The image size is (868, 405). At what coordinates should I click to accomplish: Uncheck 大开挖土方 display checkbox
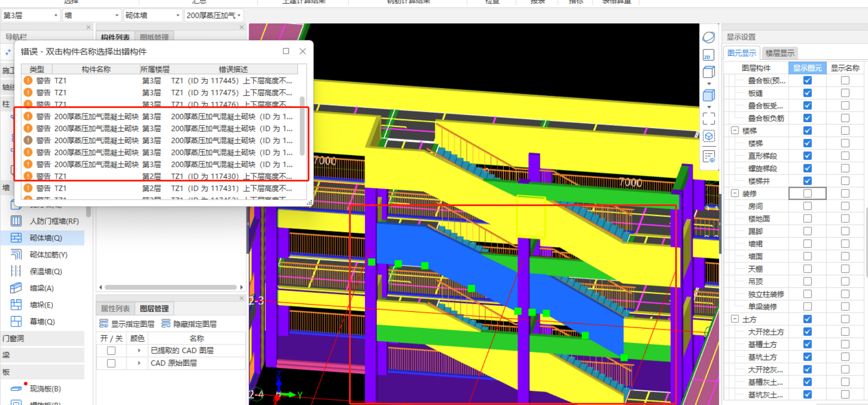coord(807,332)
